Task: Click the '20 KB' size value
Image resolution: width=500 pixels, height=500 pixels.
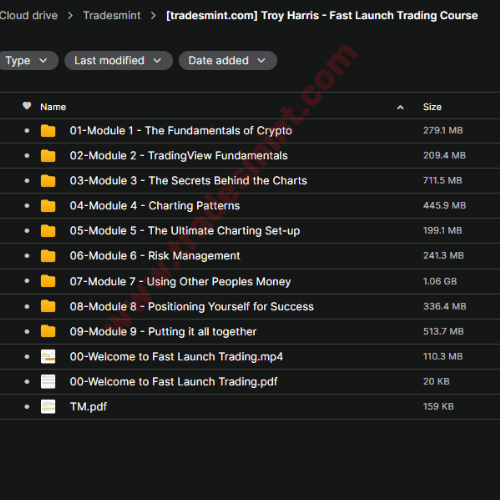Action: (x=436, y=381)
